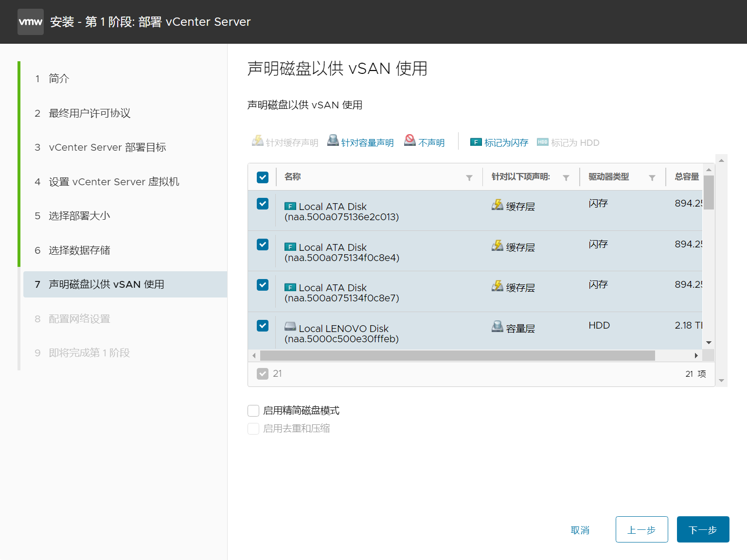
Task: Click the mark as flash icon
Action: 476,142
